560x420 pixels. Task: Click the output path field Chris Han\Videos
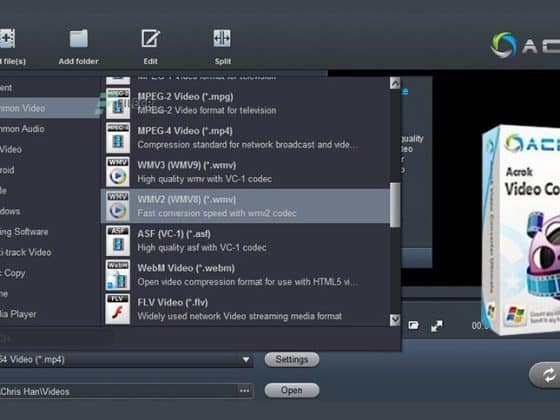coord(119,391)
